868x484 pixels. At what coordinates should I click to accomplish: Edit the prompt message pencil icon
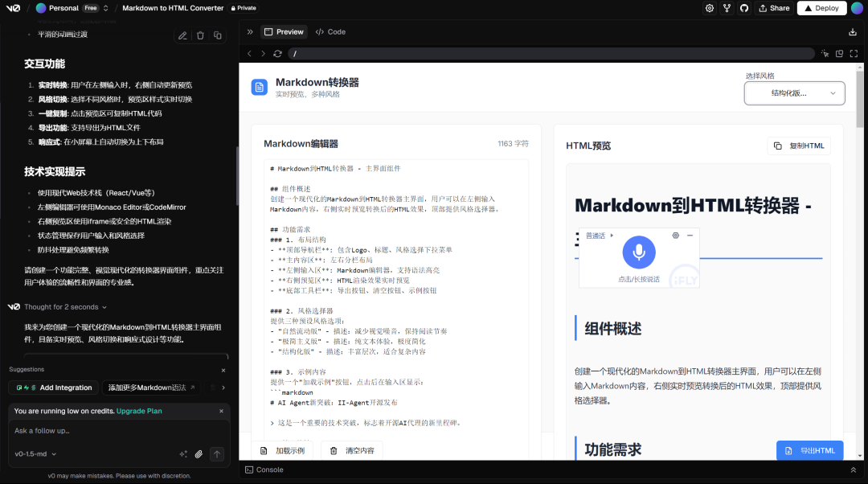pyautogui.click(x=182, y=35)
